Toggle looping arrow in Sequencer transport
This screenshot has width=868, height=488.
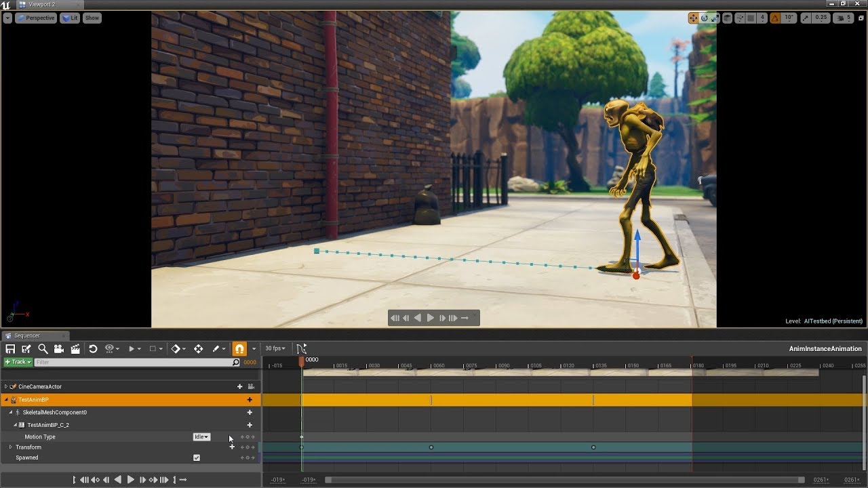183,480
